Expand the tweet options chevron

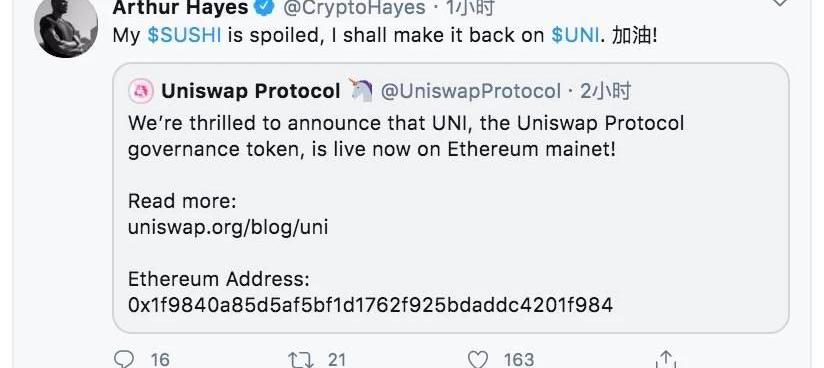click(x=780, y=3)
